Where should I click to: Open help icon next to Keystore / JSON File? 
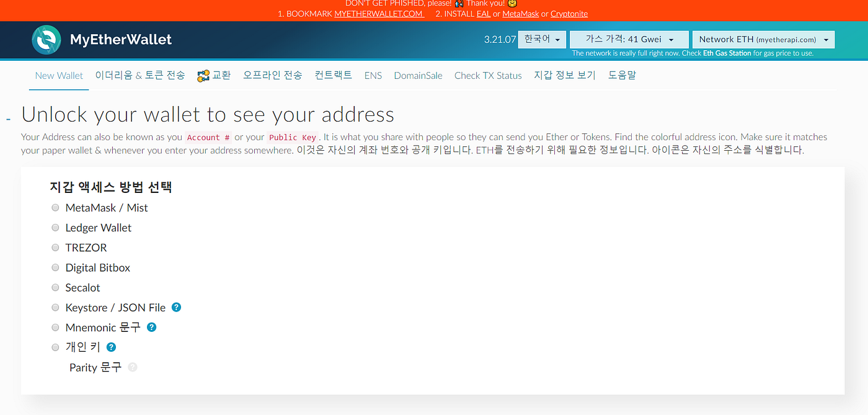tap(176, 307)
